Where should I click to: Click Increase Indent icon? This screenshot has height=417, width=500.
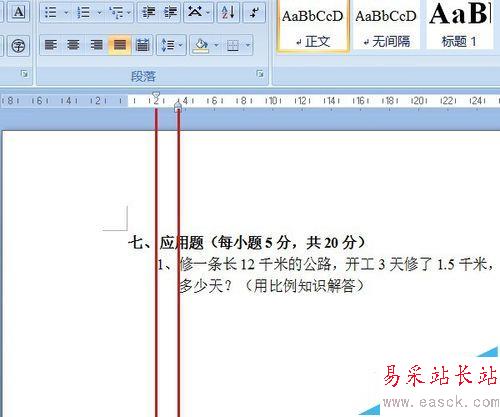(170, 12)
